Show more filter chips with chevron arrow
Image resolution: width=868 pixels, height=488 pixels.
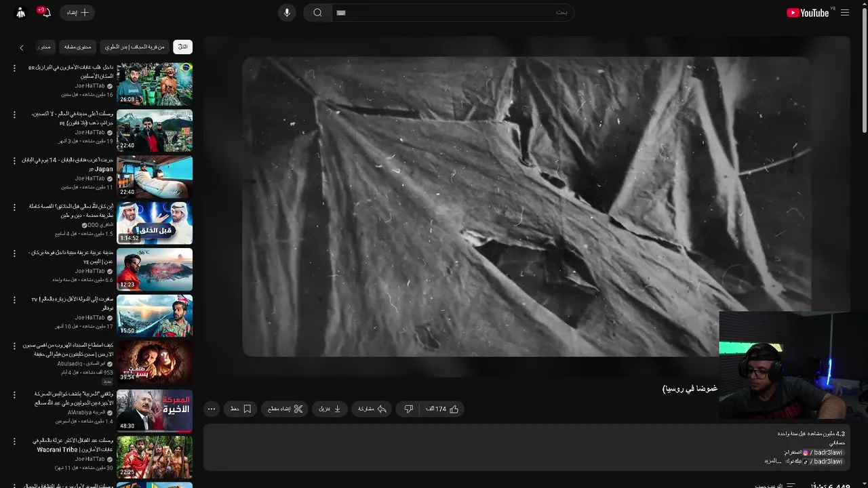[x=22, y=47]
